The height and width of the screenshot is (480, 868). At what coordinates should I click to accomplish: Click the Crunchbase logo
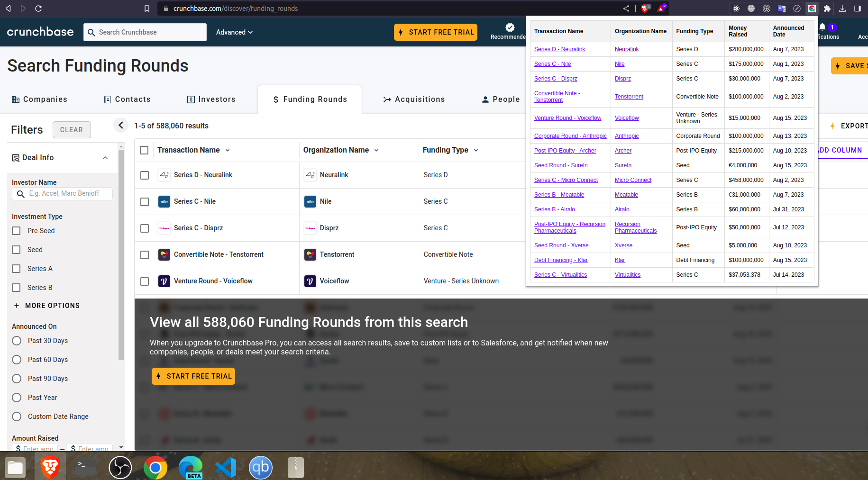click(x=40, y=32)
